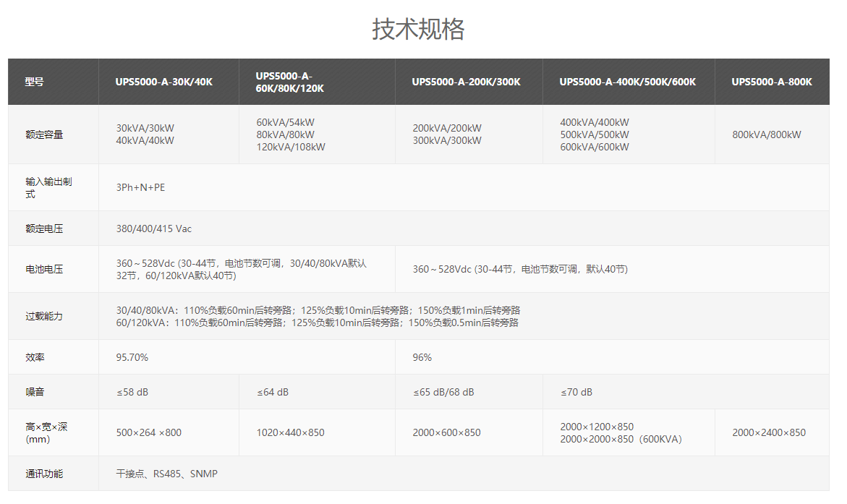Click the 200kVA/200kW capacity value
Viewport: 847px width, 504px height.
(x=447, y=128)
